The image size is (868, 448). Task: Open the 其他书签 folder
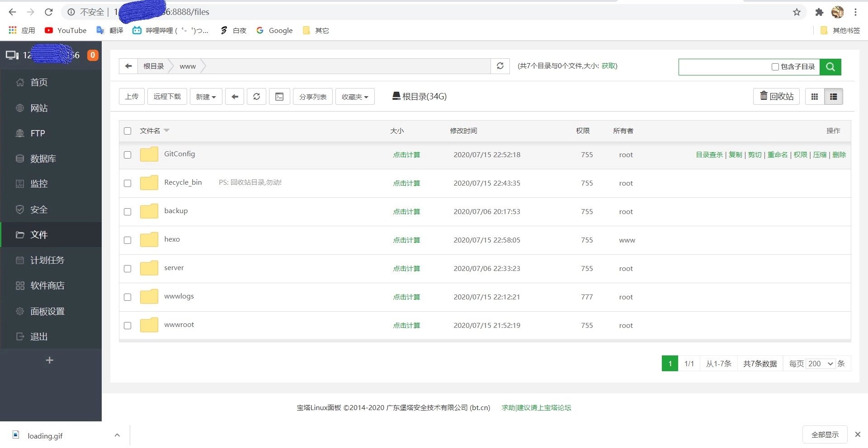[840, 30]
